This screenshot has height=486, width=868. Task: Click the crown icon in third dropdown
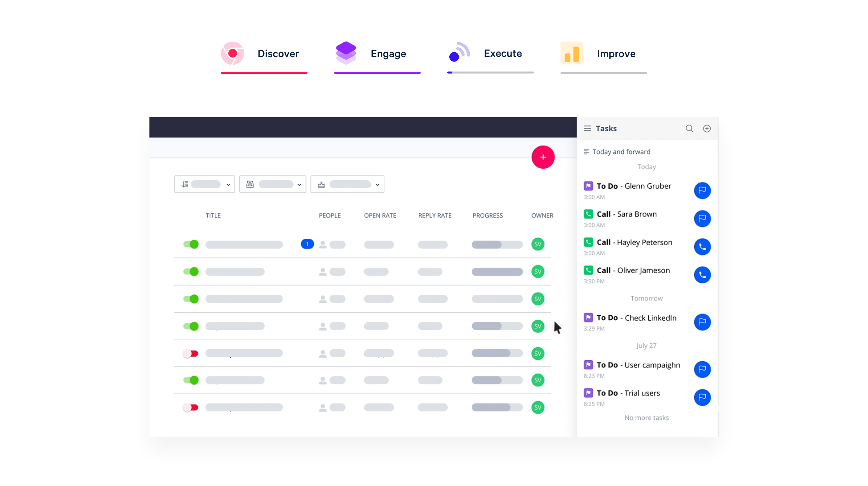point(321,184)
